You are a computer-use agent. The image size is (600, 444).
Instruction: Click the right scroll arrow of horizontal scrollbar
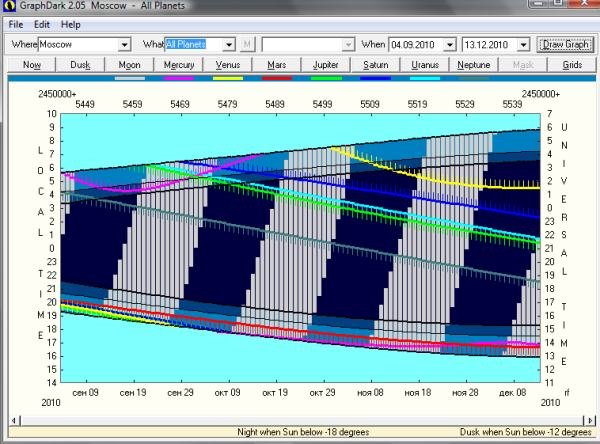pos(590,421)
